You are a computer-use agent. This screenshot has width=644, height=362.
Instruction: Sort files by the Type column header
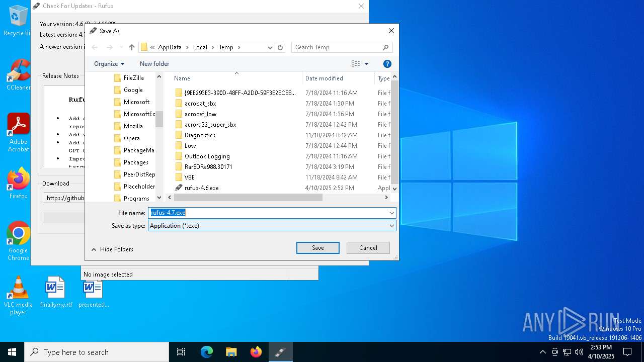coord(383,78)
